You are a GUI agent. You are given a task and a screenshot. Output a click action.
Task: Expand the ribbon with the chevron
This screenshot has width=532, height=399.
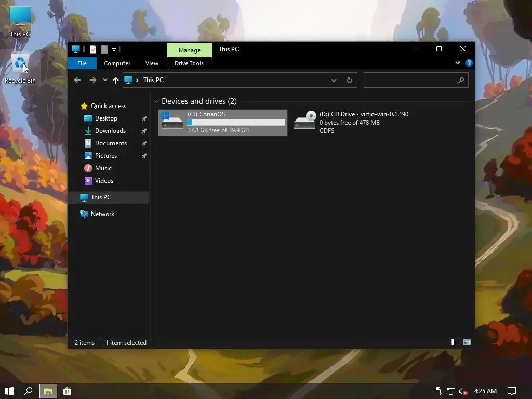pos(457,63)
